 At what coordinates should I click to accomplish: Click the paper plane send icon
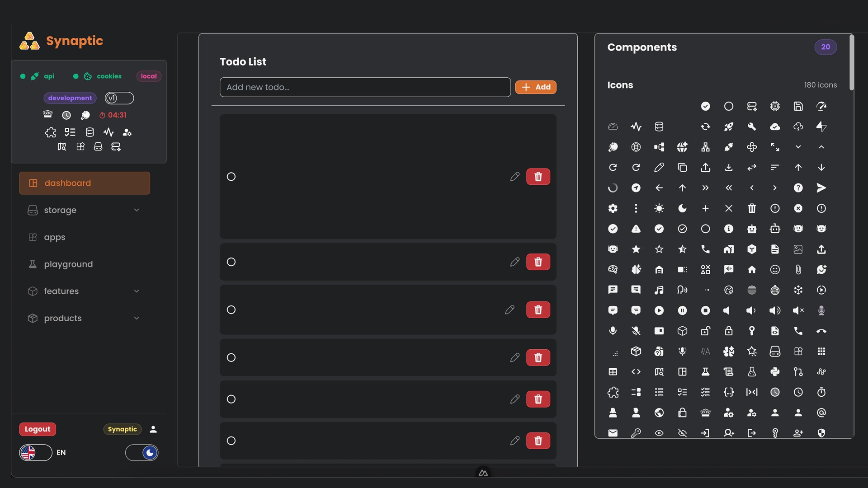point(821,188)
